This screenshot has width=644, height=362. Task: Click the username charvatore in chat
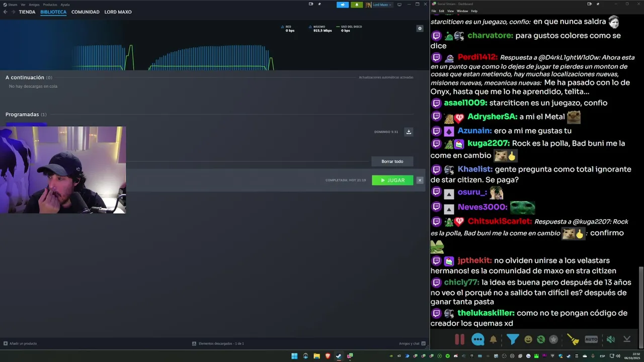tap(490, 36)
